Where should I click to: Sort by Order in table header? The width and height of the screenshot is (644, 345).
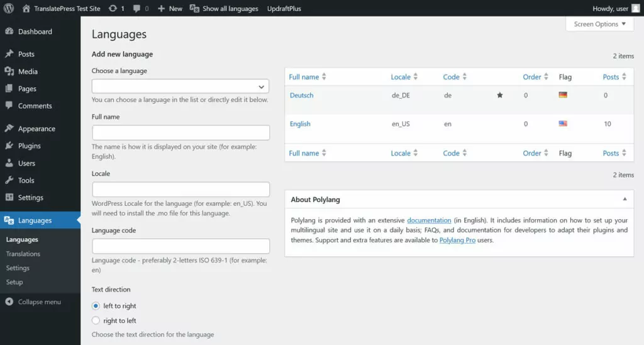[536, 76]
